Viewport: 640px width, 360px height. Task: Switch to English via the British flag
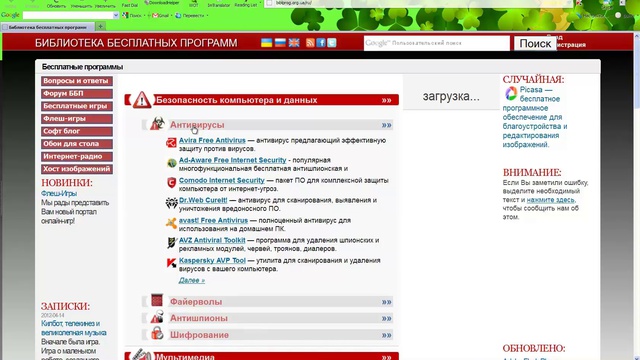(x=294, y=43)
